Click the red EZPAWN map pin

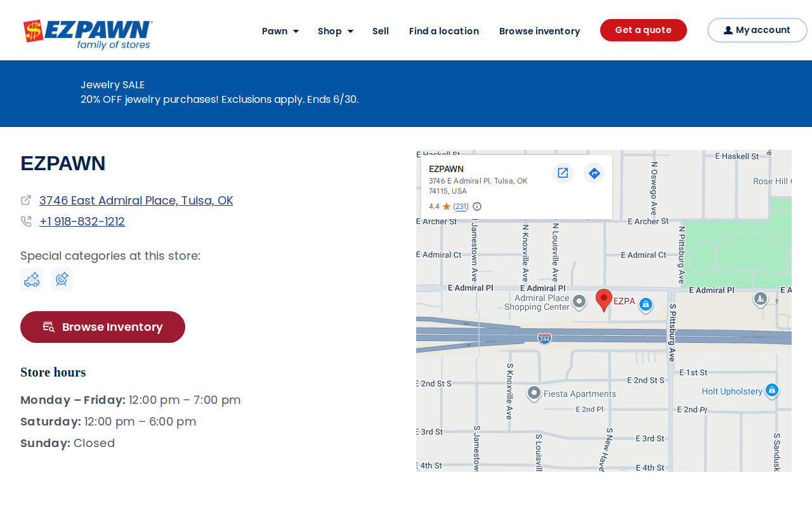[604, 300]
